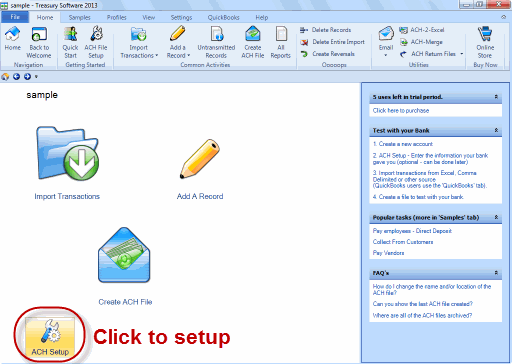Click the Import Transactions text label
Image resolution: width=512 pixels, height=364 pixels.
[x=67, y=196]
